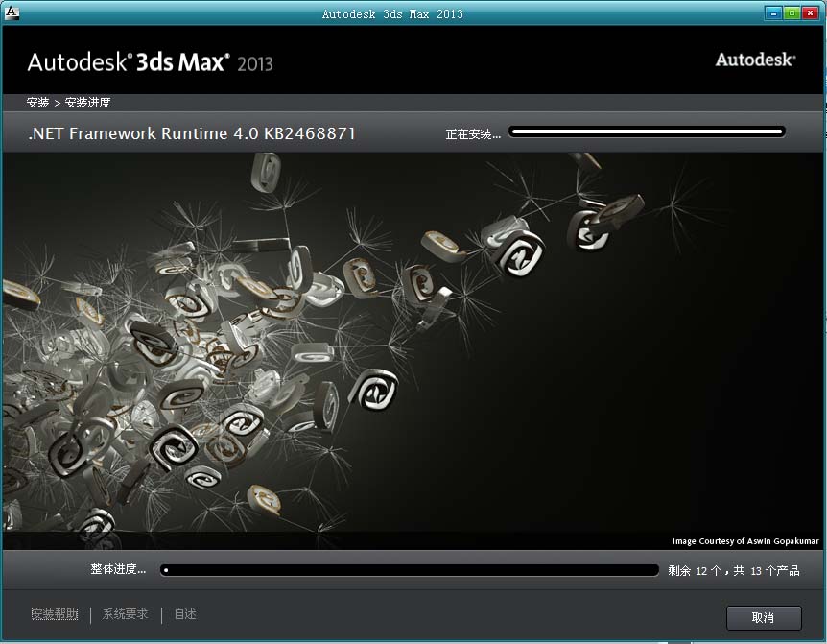827x644 pixels.
Task: Click the breadcrumb text 安装 > 安装进度
Action: coord(68,103)
